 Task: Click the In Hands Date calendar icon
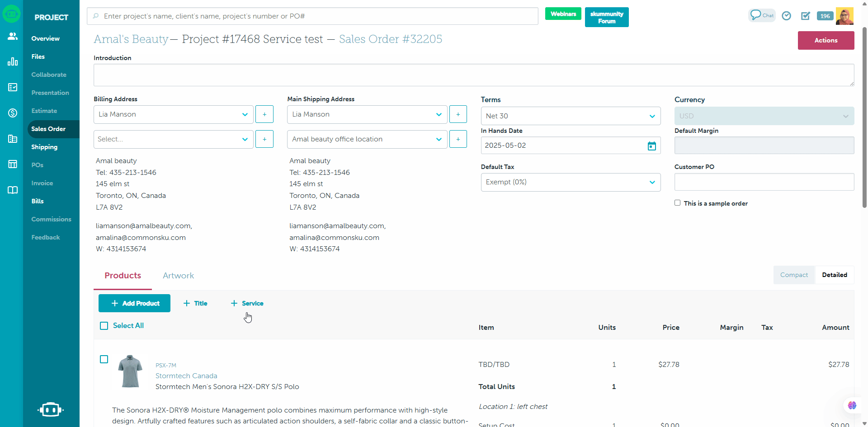click(651, 146)
